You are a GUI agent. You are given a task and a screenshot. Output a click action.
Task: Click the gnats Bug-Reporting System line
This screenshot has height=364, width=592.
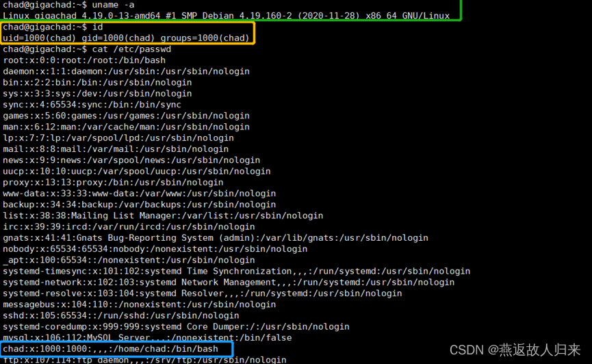click(x=216, y=238)
